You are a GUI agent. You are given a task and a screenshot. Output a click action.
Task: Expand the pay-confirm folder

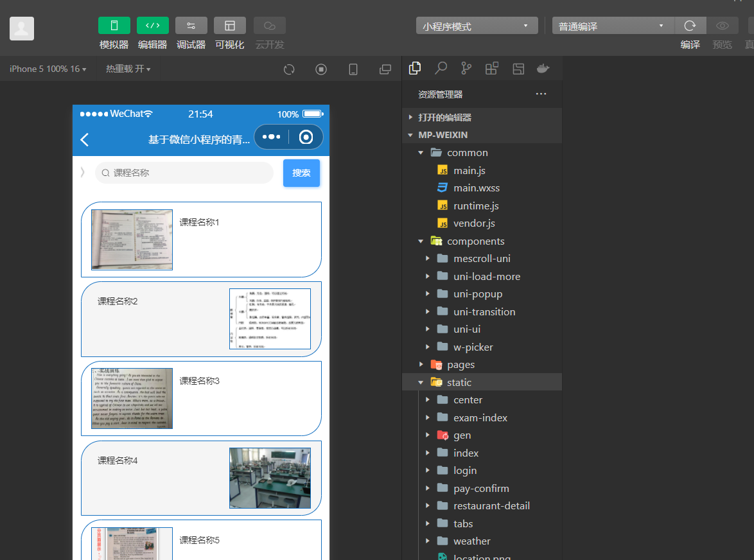coord(482,488)
